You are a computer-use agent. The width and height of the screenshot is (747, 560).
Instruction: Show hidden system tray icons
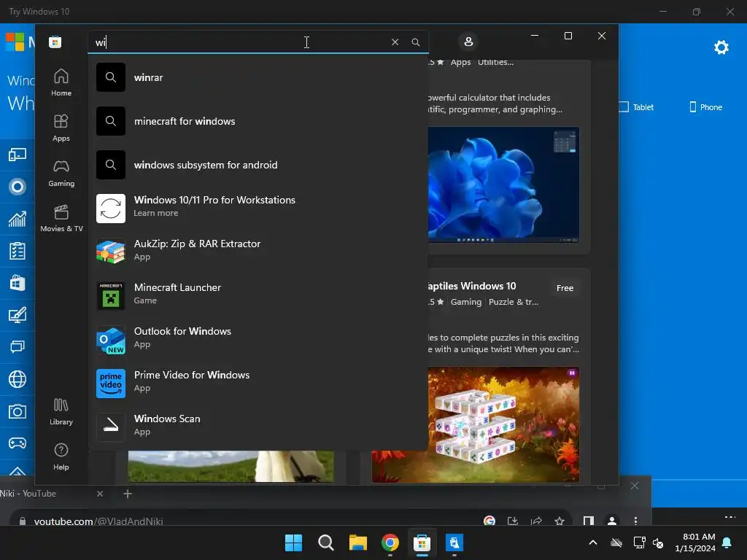(592, 542)
